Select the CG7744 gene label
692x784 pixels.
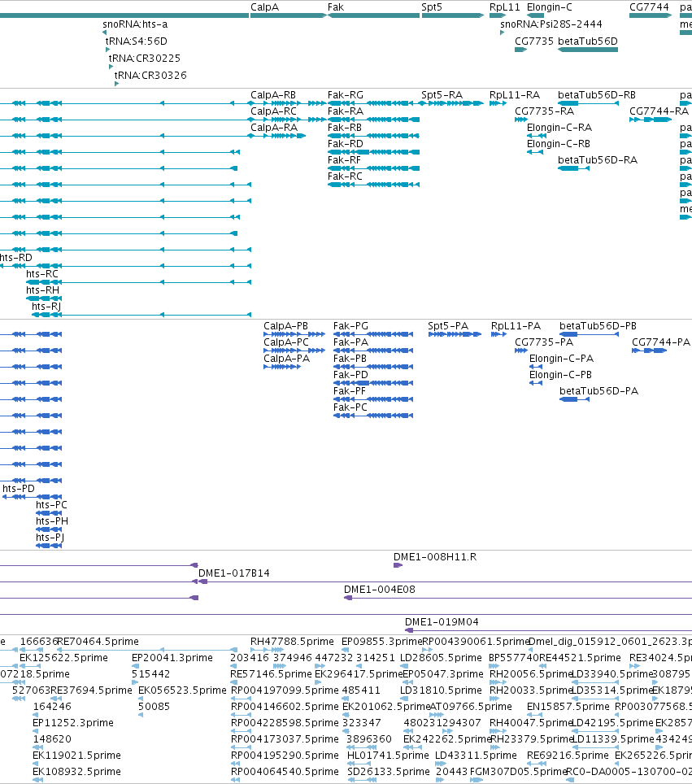click(x=649, y=7)
